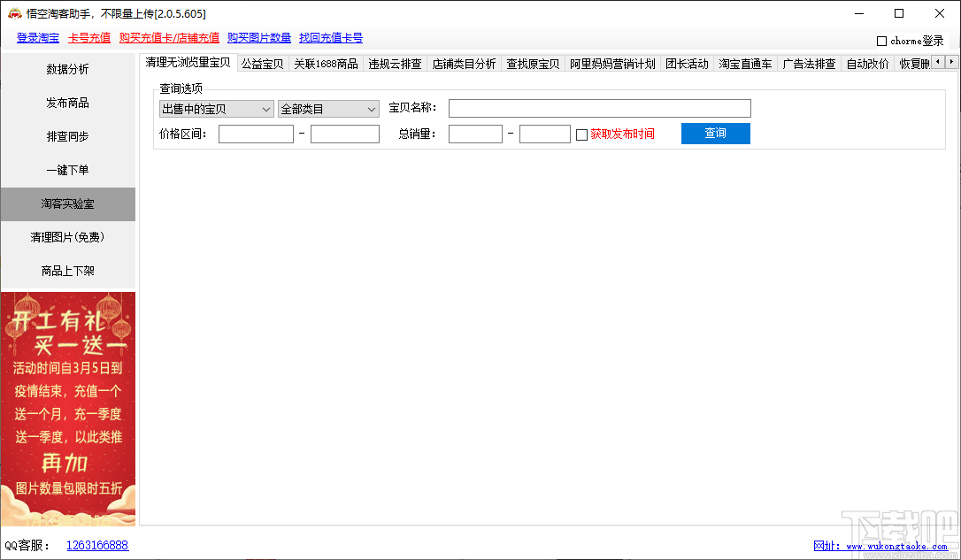This screenshot has width=961, height=560.
Task: Click the minimum 总销量 input box
Action: [x=475, y=134]
